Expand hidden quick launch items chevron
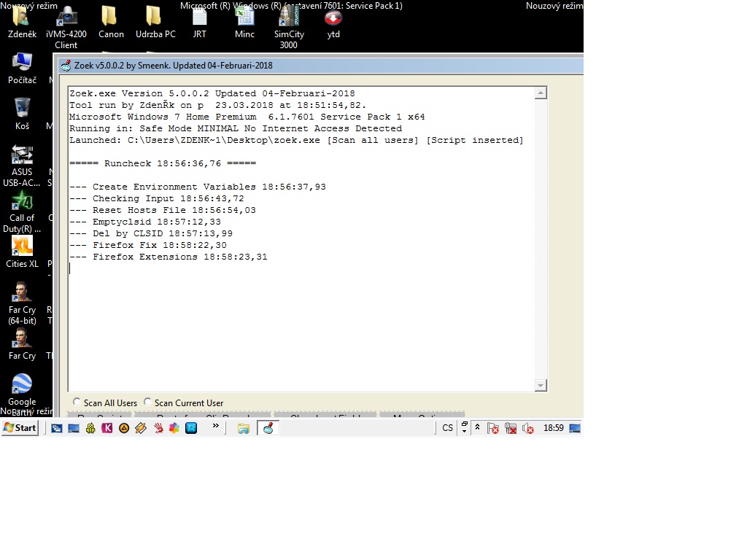 [x=216, y=426]
